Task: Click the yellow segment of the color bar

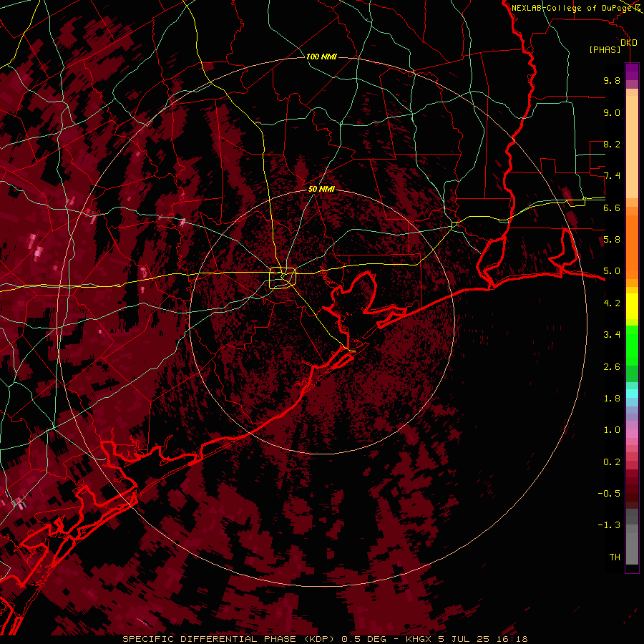Action: [632, 306]
